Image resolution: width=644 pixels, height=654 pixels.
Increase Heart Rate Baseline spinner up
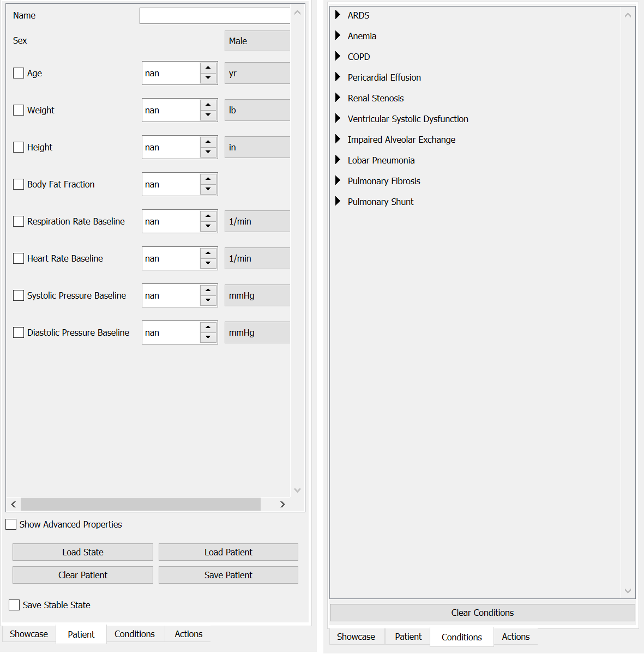click(208, 253)
